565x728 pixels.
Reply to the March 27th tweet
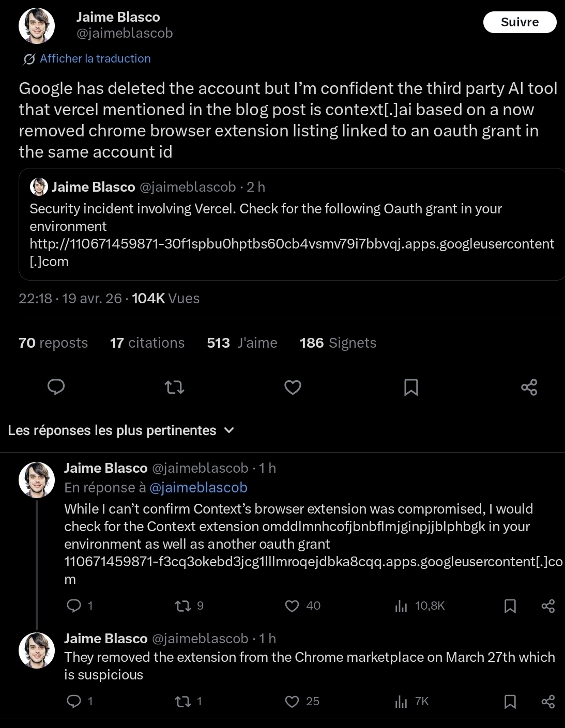[x=74, y=701]
